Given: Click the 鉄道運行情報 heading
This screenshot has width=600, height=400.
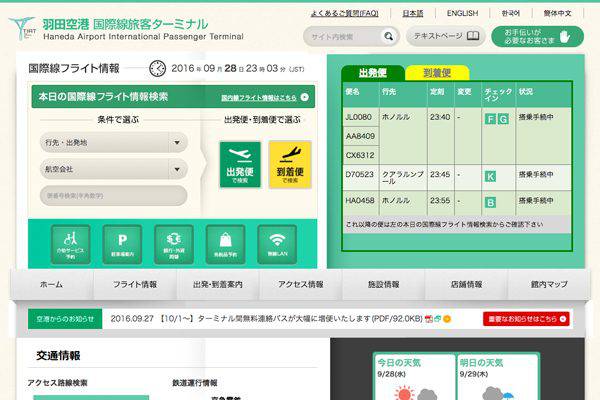Looking at the screenshot, I should coord(195,382).
